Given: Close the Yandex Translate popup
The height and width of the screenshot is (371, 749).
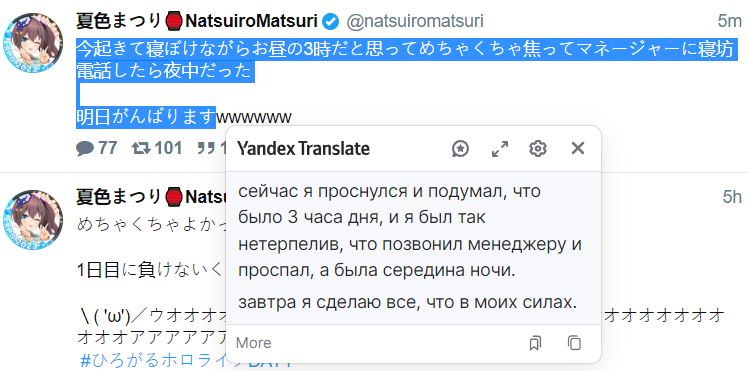Looking at the screenshot, I should 578,148.
